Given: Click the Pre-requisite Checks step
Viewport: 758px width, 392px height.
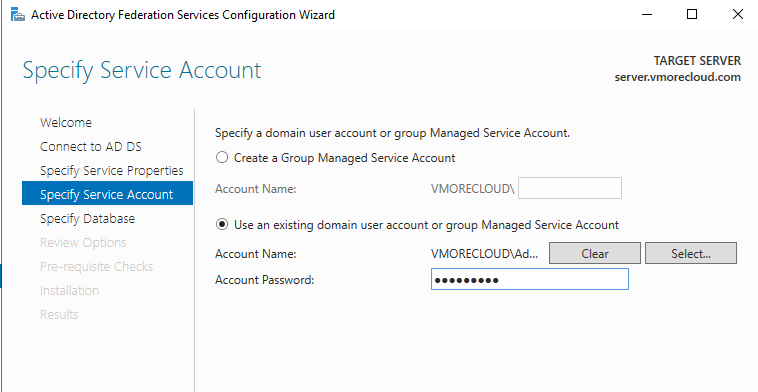Looking at the screenshot, I should click(x=96, y=266).
